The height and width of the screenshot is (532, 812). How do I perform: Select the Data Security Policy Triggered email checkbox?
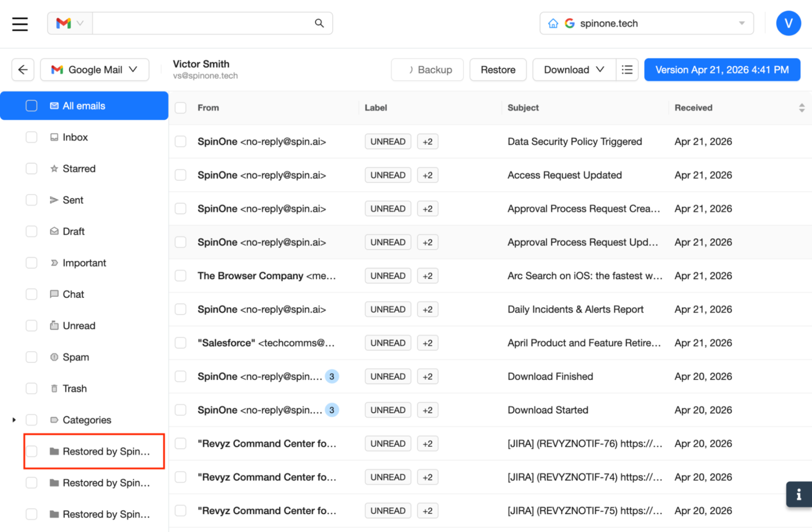180,141
